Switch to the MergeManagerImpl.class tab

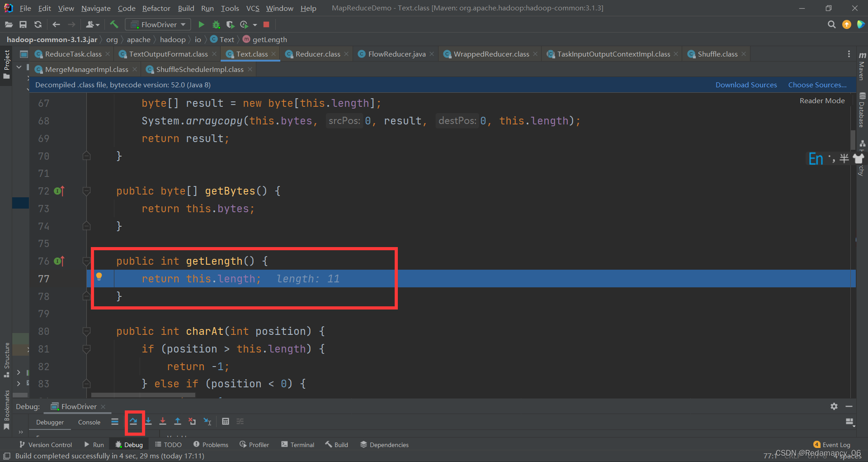(86, 70)
